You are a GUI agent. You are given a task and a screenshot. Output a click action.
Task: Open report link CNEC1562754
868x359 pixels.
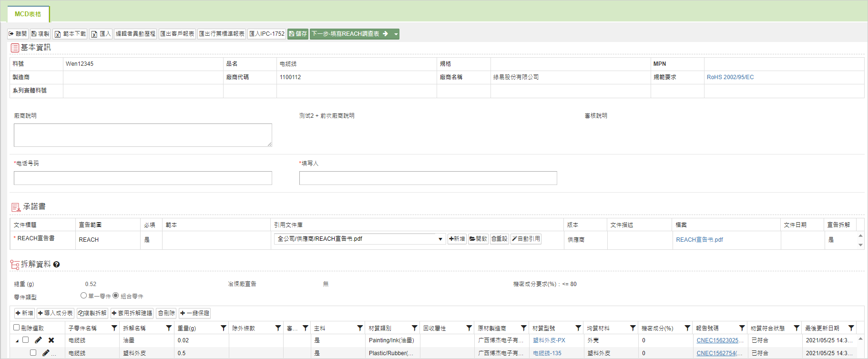(719, 353)
